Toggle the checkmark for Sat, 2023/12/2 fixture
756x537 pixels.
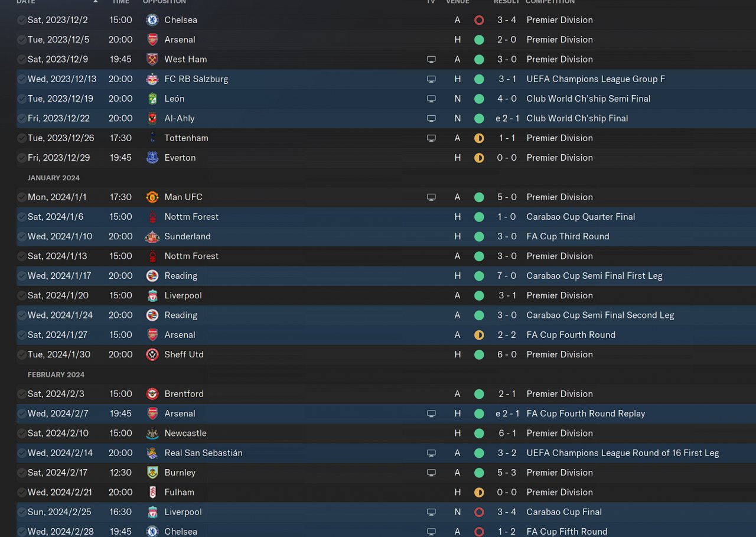coord(21,20)
